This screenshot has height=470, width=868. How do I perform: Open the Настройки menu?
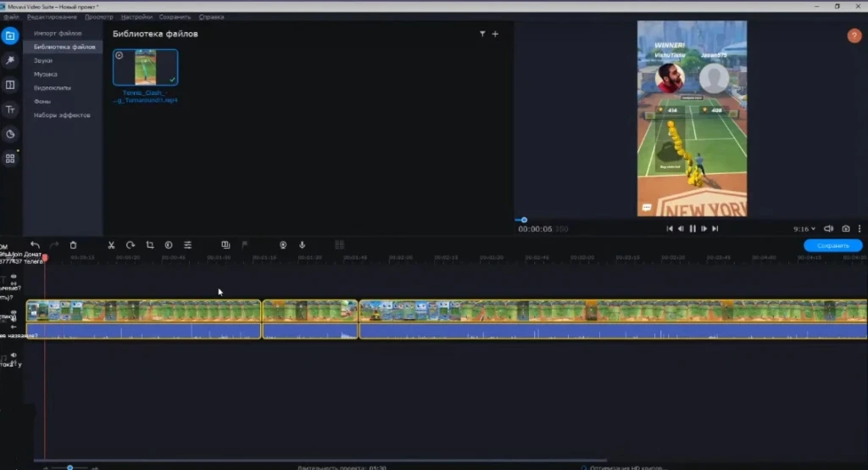coord(136,17)
